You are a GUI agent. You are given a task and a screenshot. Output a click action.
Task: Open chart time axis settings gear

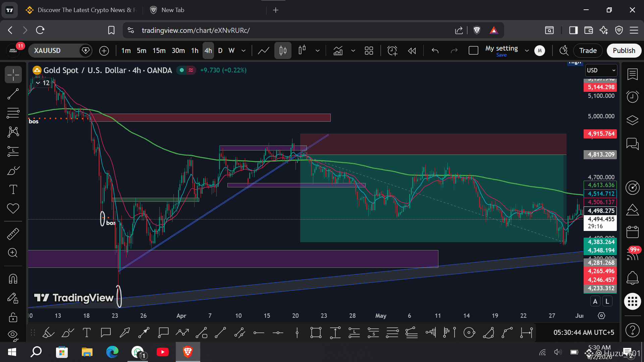601,316
